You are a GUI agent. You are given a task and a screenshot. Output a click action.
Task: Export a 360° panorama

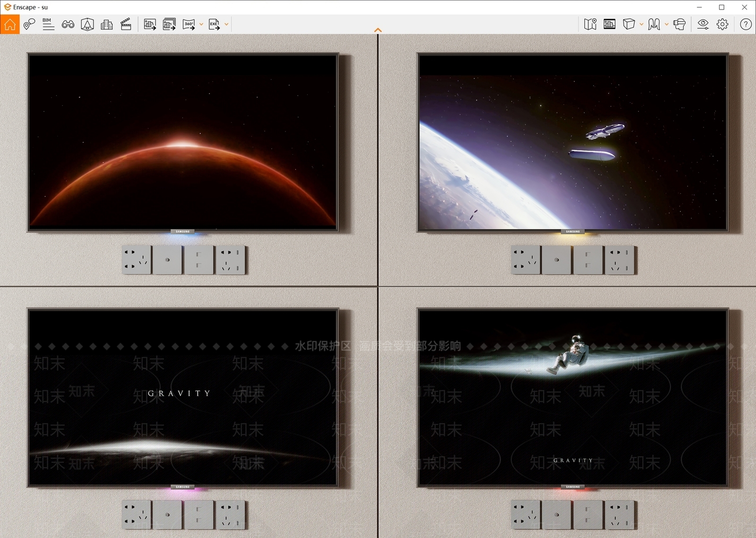tap(189, 24)
